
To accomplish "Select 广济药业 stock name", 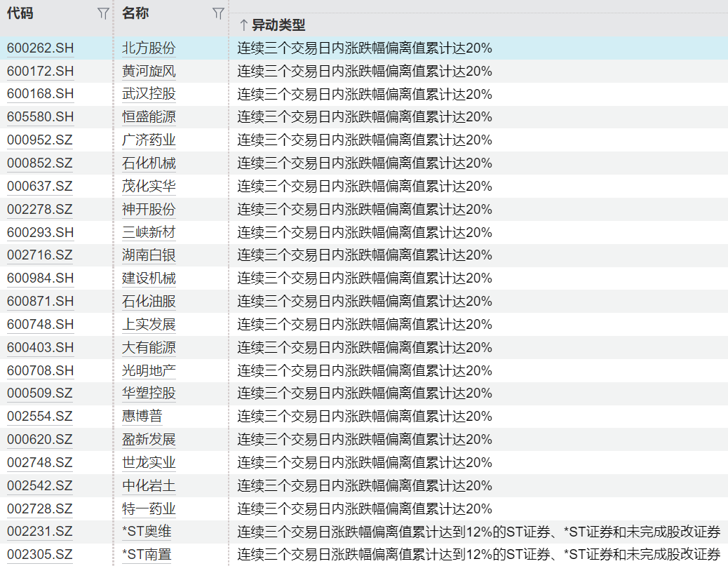I will point(149,140).
